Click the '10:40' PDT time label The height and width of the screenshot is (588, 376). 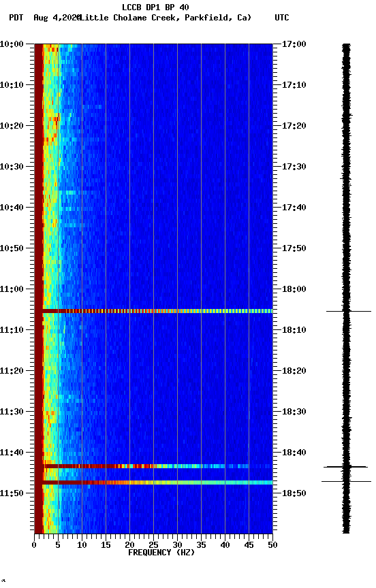pos(12,208)
